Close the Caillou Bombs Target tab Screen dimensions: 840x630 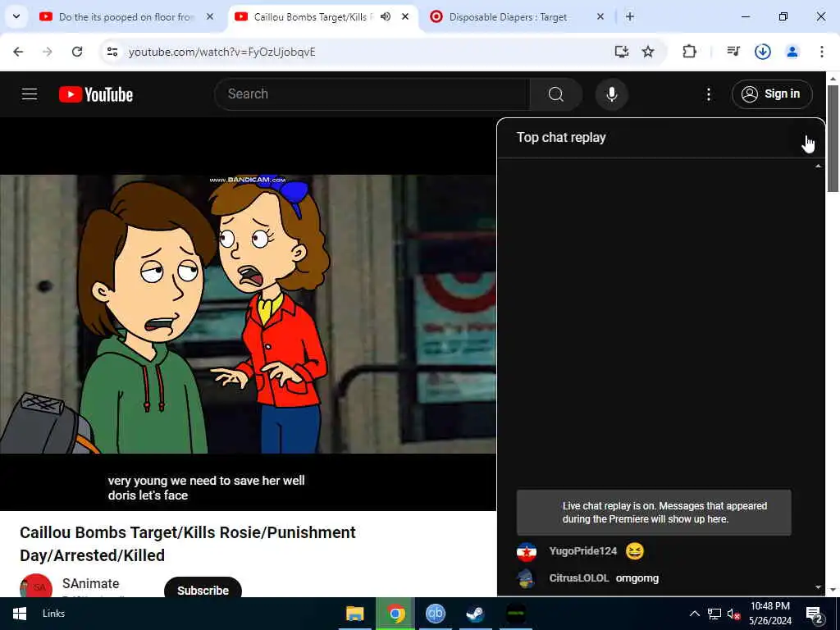(405, 16)
